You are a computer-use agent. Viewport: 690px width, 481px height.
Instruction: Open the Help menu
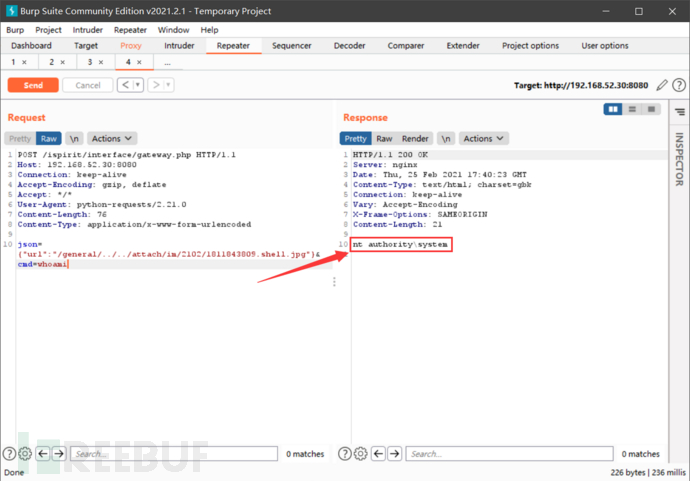tap(209, 29)
